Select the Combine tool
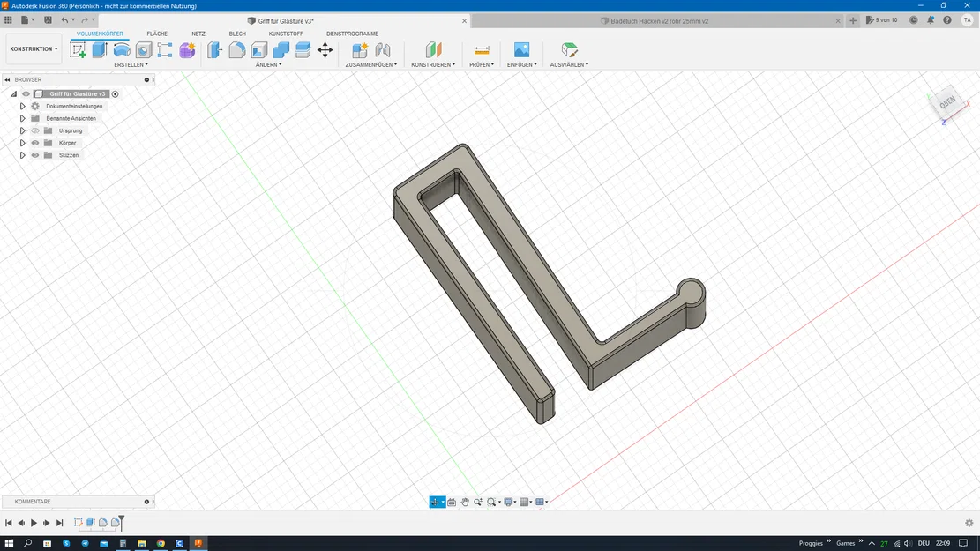The width and height of the screenshot is (980, 551). click(281, 50)
